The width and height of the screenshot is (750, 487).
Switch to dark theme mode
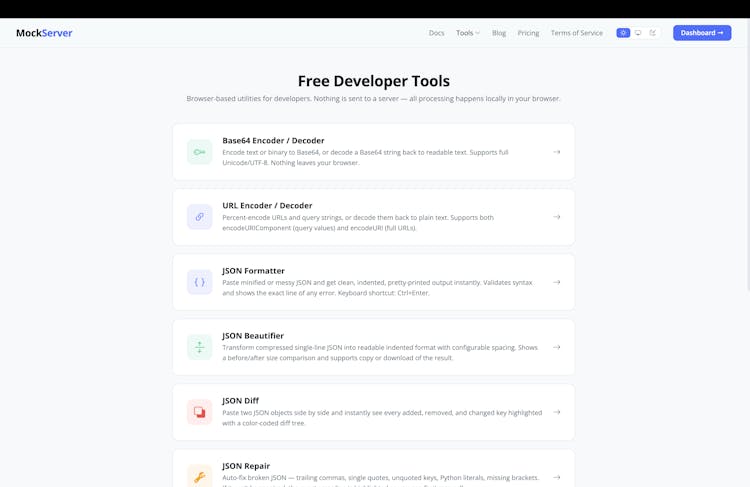653,33
